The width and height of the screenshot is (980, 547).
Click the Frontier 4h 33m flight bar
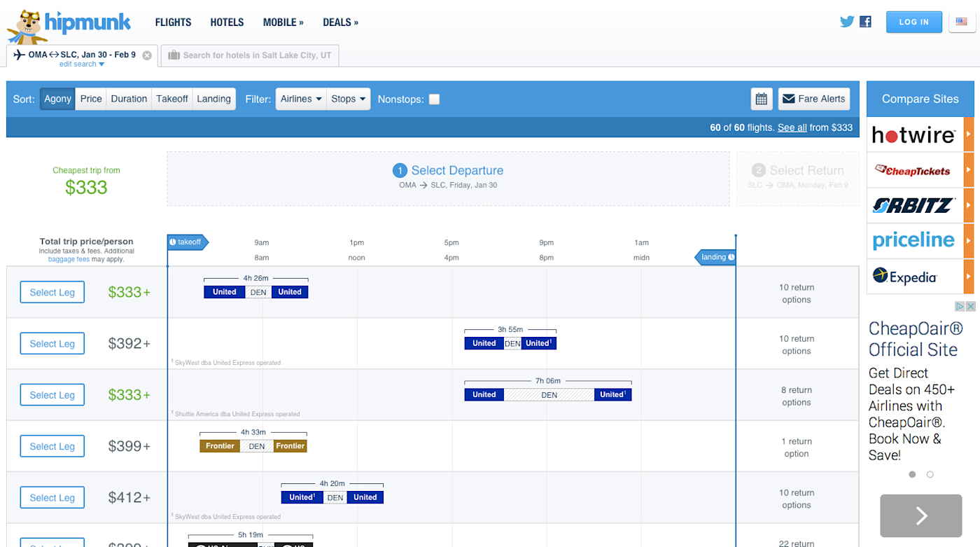(253, 446)
